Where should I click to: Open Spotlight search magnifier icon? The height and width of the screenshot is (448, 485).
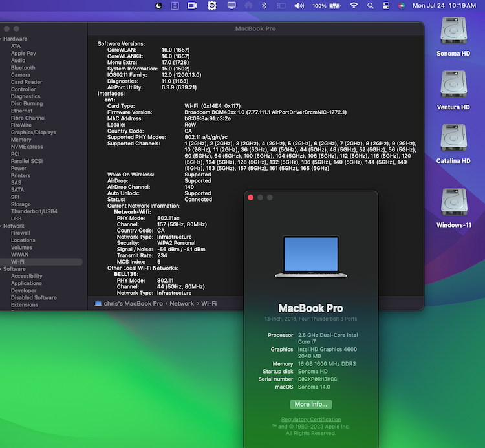[371, 6]
